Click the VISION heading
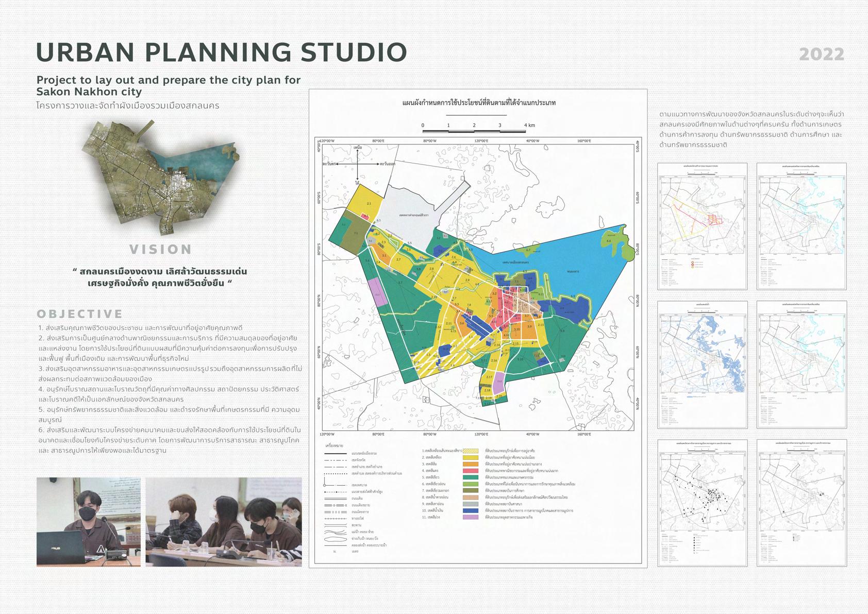The width and height of the screenshot is (868, 614). click(161, 250)
